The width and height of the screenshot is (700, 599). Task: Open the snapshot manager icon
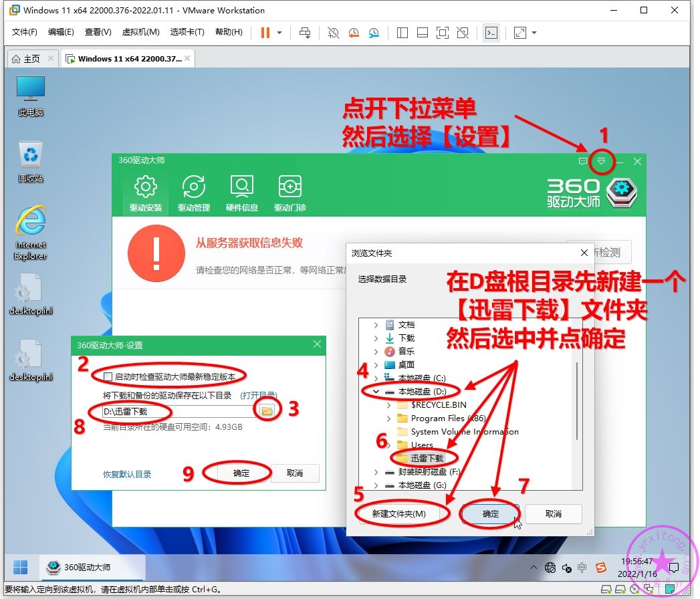[x=374, y=33]
